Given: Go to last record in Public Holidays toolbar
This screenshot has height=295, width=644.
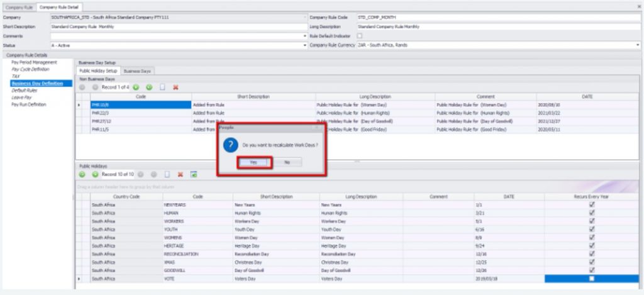Looking at the screenshot, I should point(154,175).
